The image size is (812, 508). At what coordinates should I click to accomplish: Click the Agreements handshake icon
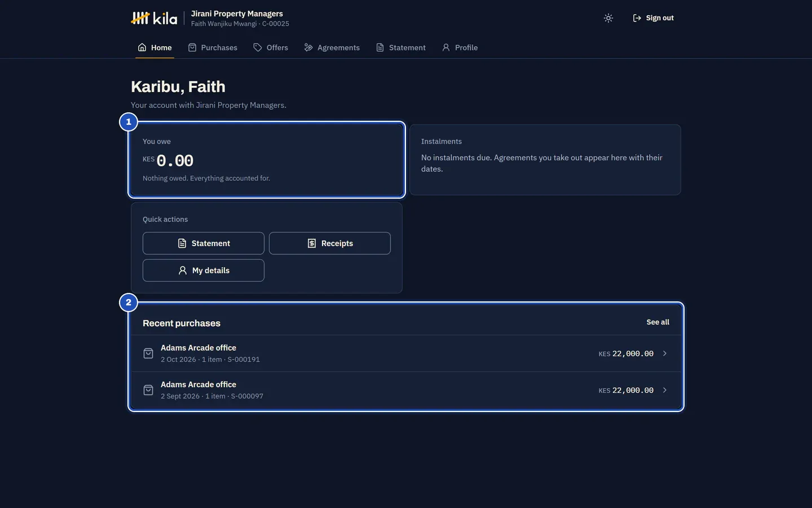(x=308, y=47)
